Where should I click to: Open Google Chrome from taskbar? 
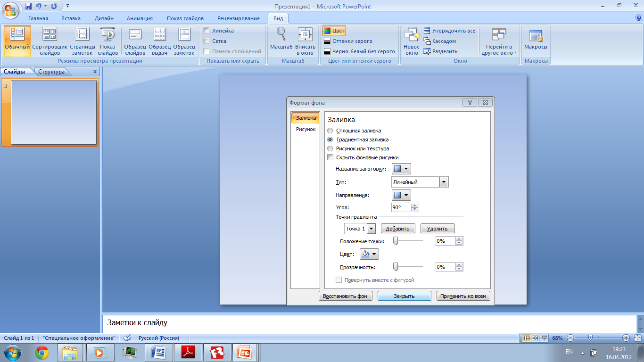(42, 353)
